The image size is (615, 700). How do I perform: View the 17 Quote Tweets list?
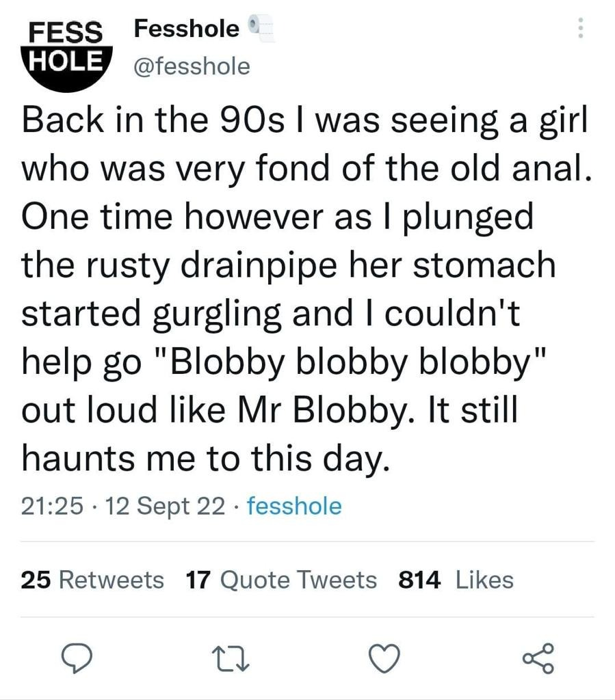[281, 580]
